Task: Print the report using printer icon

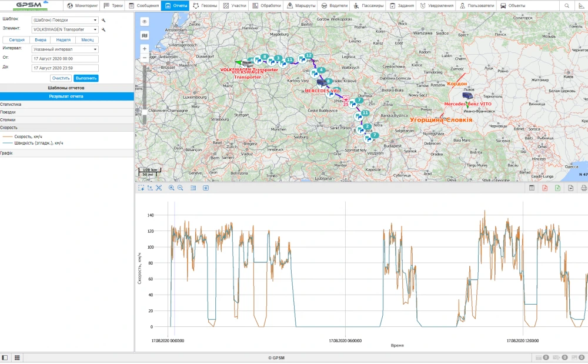Action: [x=583, y=188]
